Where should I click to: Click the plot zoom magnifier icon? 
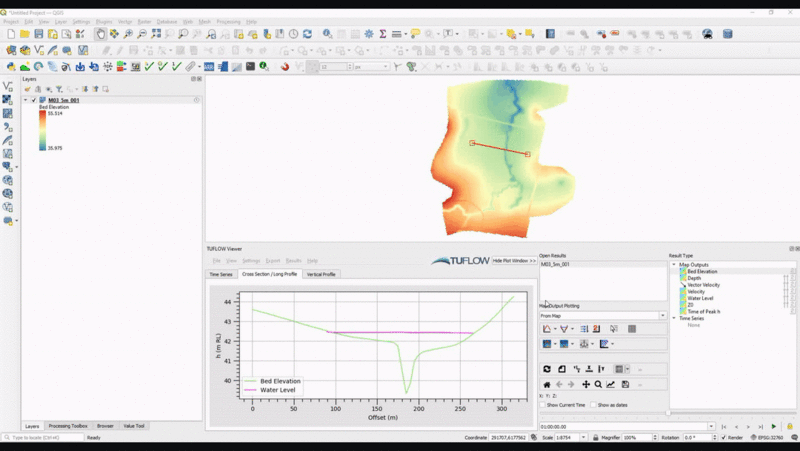pos(598,384)
